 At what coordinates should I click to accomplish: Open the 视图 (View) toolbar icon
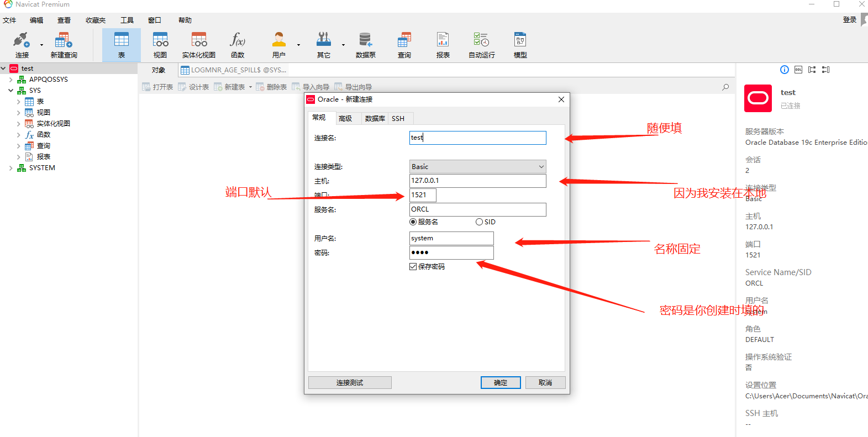[160, 45]
